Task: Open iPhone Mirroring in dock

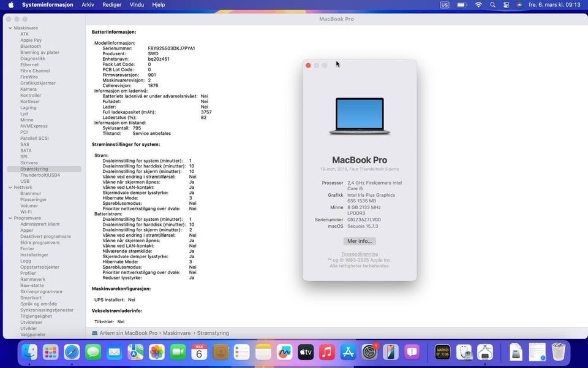Action: click(x=391, y=352)
